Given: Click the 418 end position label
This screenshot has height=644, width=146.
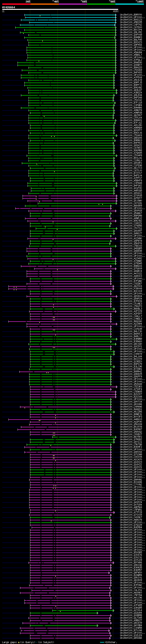Looking at the screenshot, I should 115,11.
